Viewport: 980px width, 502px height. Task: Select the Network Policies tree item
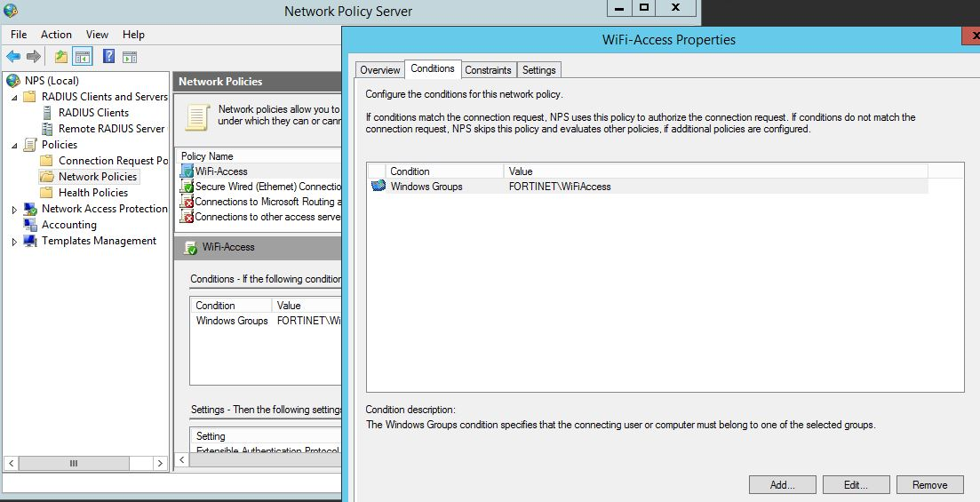[x=98, y=176]
